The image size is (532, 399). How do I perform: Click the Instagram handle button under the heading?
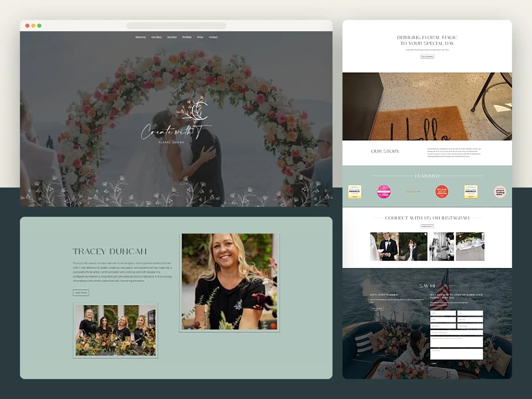pos(427,226)
